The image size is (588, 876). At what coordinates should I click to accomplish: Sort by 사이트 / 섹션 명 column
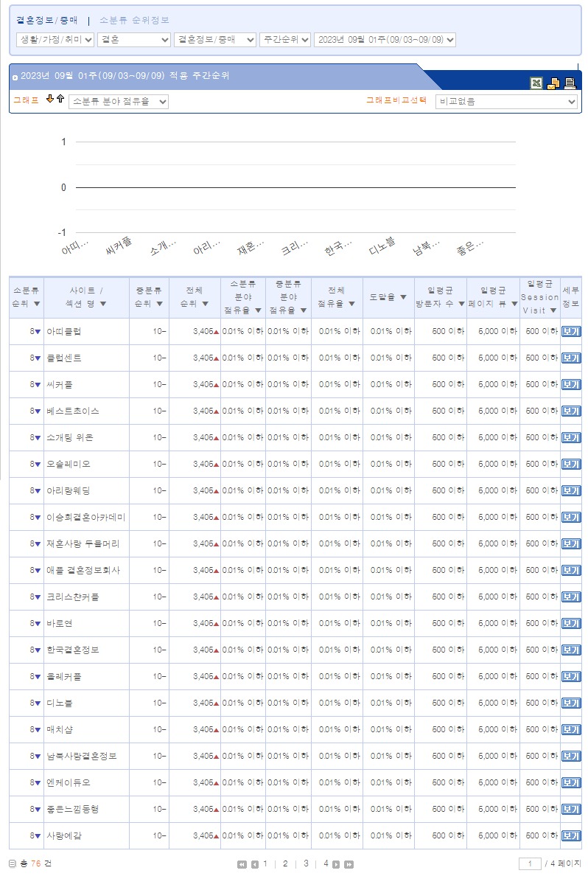[x=87, y=297]
